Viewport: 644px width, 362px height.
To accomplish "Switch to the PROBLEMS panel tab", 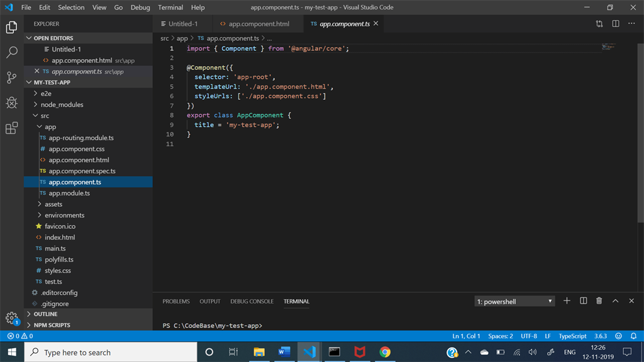I will pyautogui.click(x=176, y=302).
